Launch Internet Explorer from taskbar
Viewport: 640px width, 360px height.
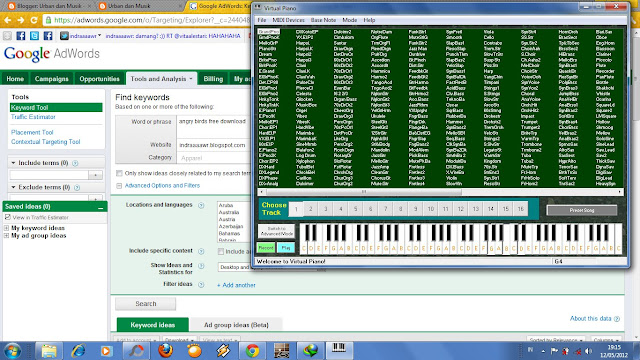[x=78, y=351]
